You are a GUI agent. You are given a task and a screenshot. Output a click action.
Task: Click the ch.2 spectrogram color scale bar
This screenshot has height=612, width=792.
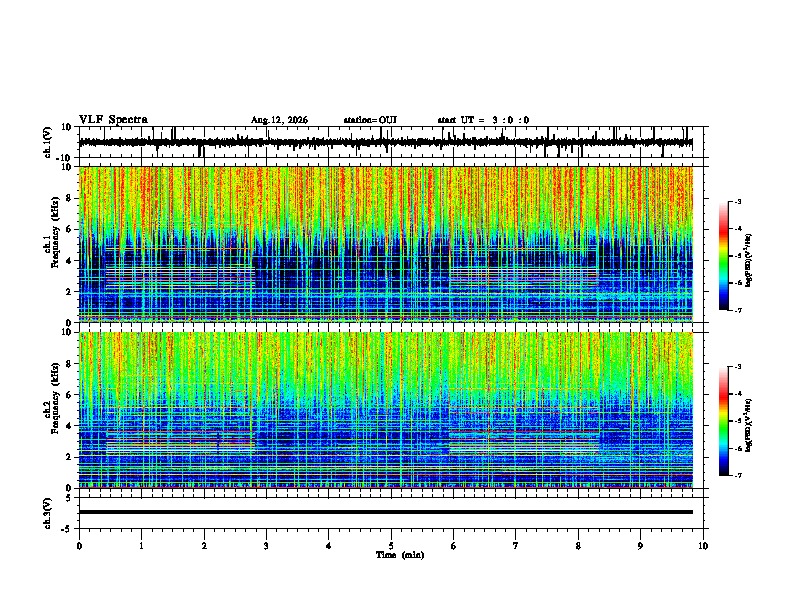[x=724, y=421]
